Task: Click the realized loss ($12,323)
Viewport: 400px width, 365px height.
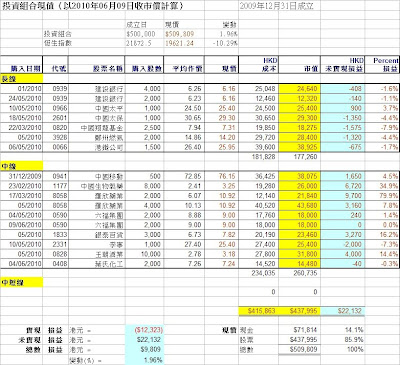Action: point(149,330)
